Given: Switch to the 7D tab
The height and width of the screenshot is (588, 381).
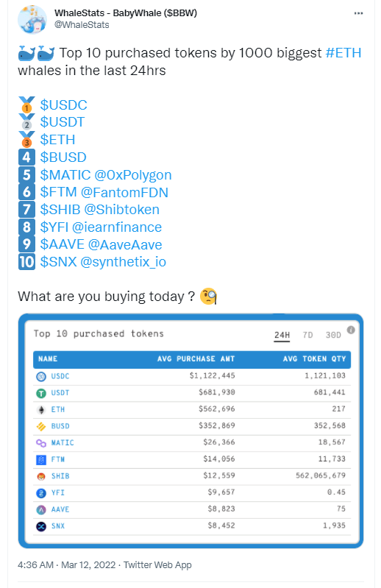Looking at the screenshot, I should 307,335.
